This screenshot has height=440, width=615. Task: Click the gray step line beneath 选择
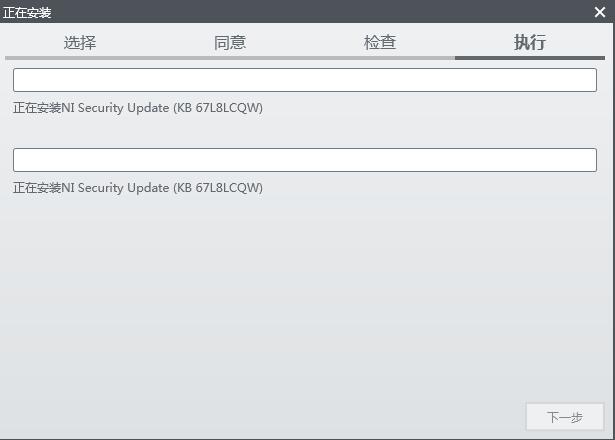tap(80, 58)
